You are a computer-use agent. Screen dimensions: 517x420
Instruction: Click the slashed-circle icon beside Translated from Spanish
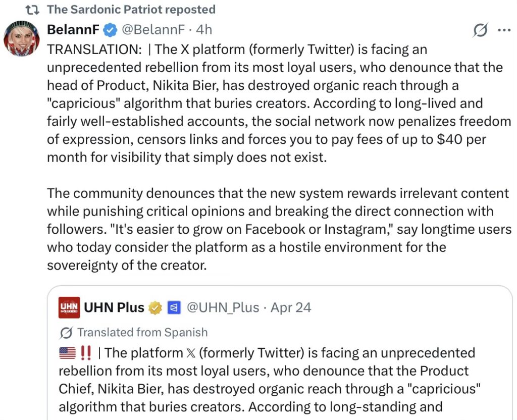coord(66,333)
